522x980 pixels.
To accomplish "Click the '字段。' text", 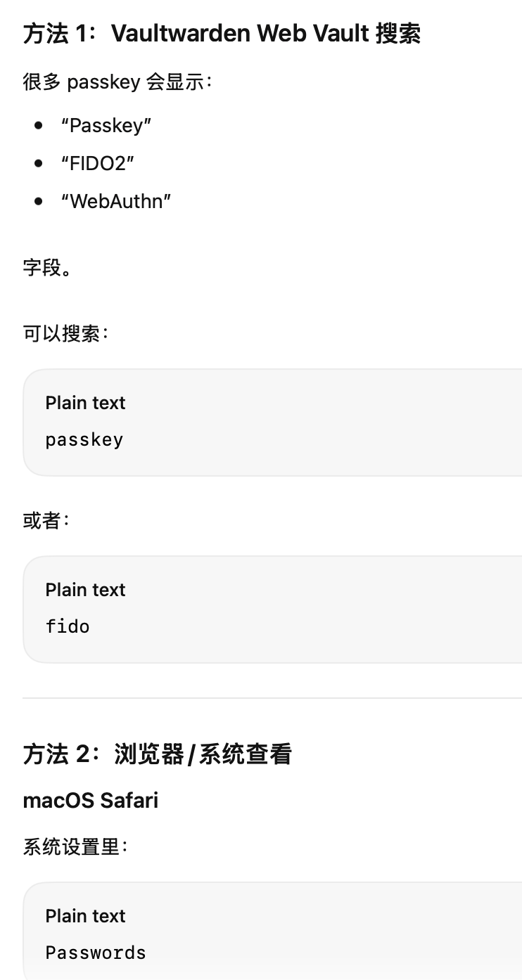I will (47, 268).
